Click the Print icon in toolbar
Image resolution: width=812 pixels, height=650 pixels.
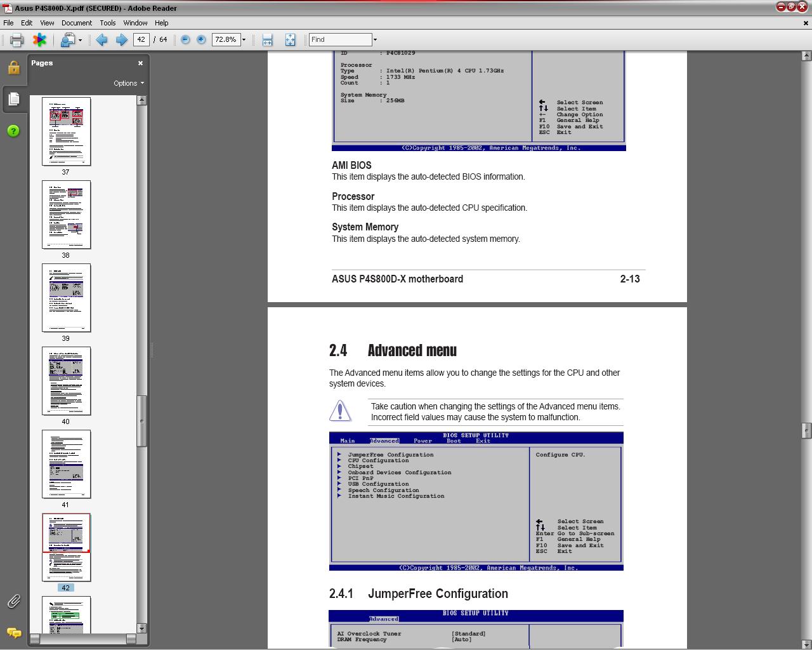[16, 40]
